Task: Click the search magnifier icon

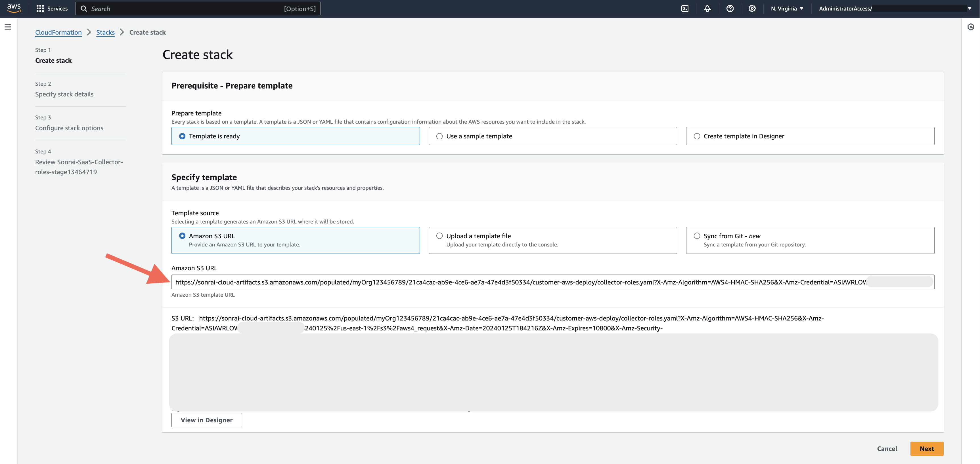Action: click(x=84, y=8)
